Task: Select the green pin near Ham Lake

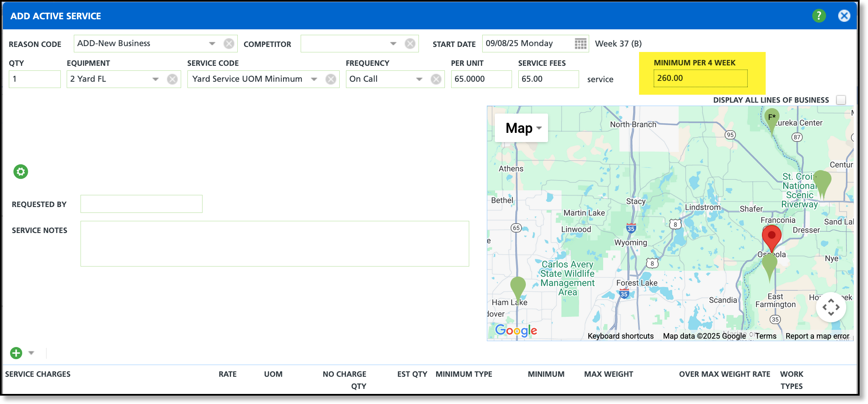Action: point(518,289)
